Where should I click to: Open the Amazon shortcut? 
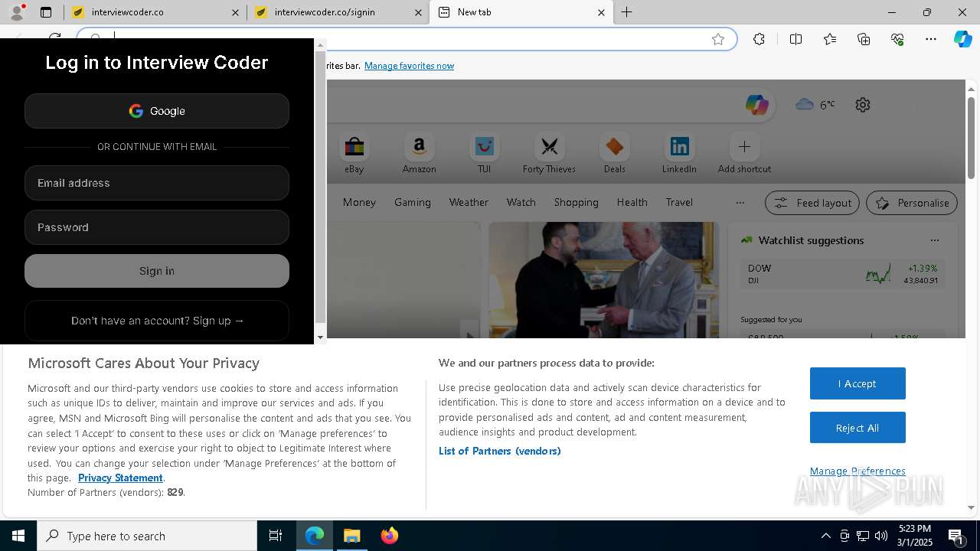419,153
